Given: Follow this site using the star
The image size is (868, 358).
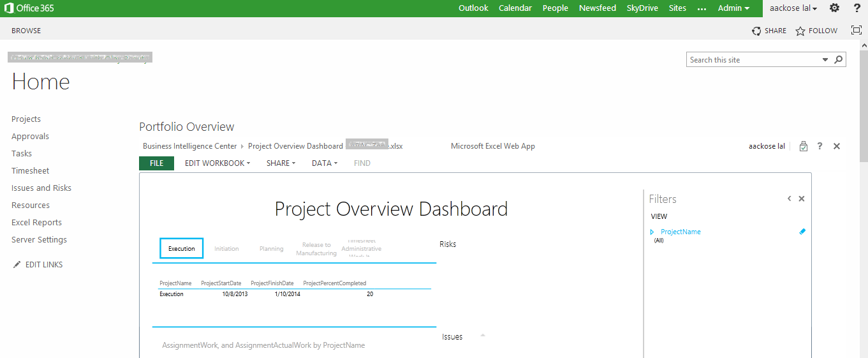Looking at the screenshot, I should pos(800,31).
